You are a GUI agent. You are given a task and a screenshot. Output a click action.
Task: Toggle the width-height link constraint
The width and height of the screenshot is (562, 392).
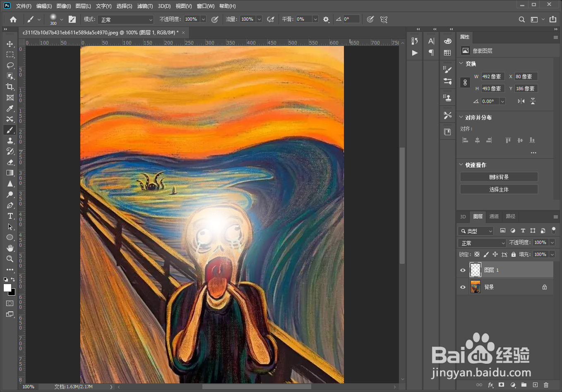click(465, 82)
